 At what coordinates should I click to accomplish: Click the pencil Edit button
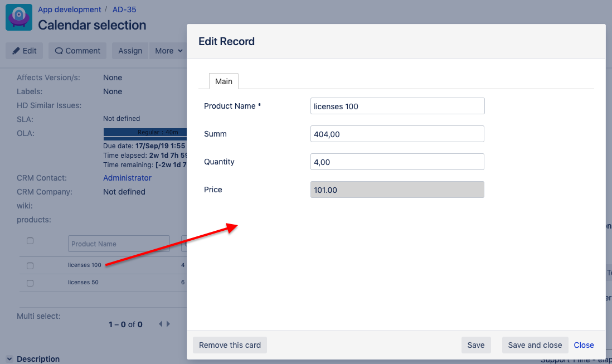coord(25,51)
